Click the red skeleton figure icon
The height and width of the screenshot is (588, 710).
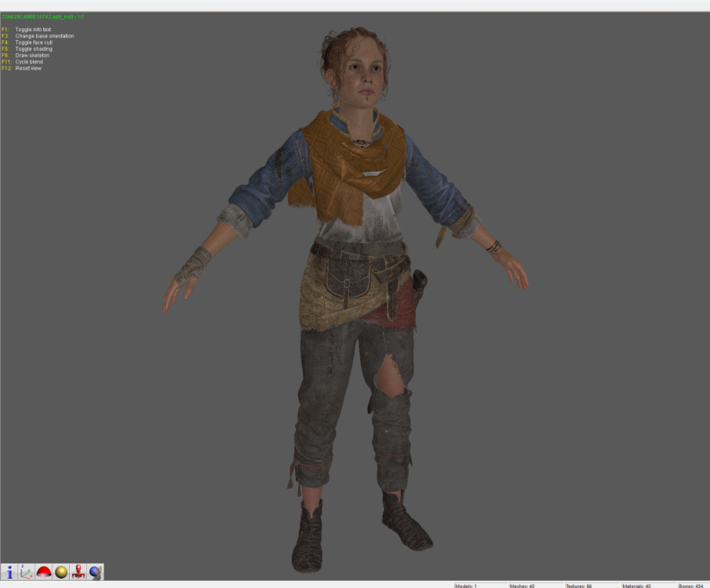pos(78,572)
